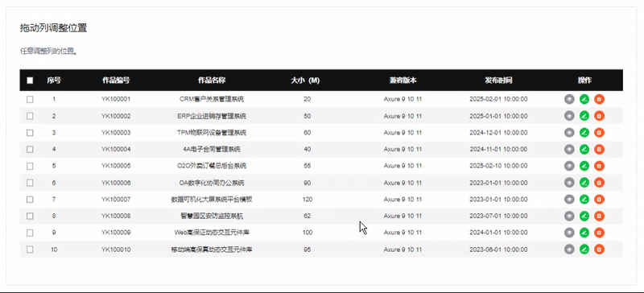Screen dimensions: 644x293
Task: Click the size value 62
Action: coord(308,216)
